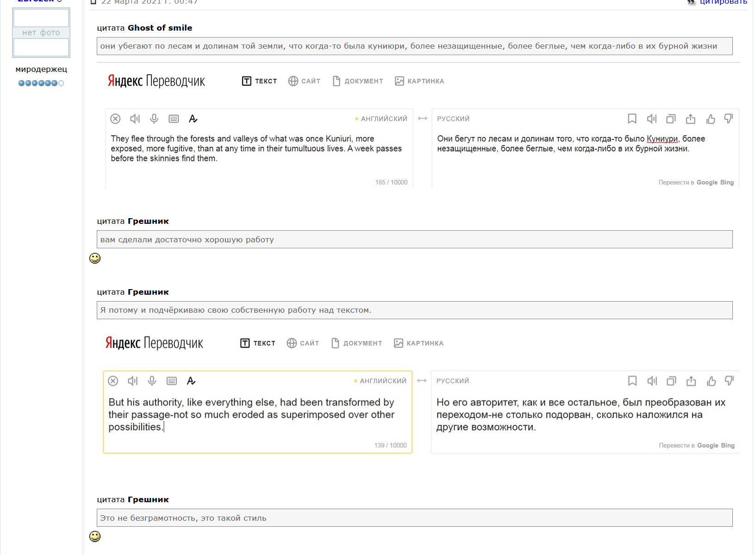Share the lower Russian translation
This screenshot has height=555, width=756.
[691, 381]
